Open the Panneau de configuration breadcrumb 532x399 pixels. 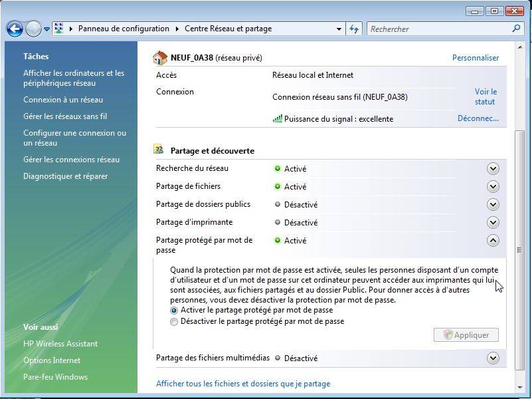123,29
